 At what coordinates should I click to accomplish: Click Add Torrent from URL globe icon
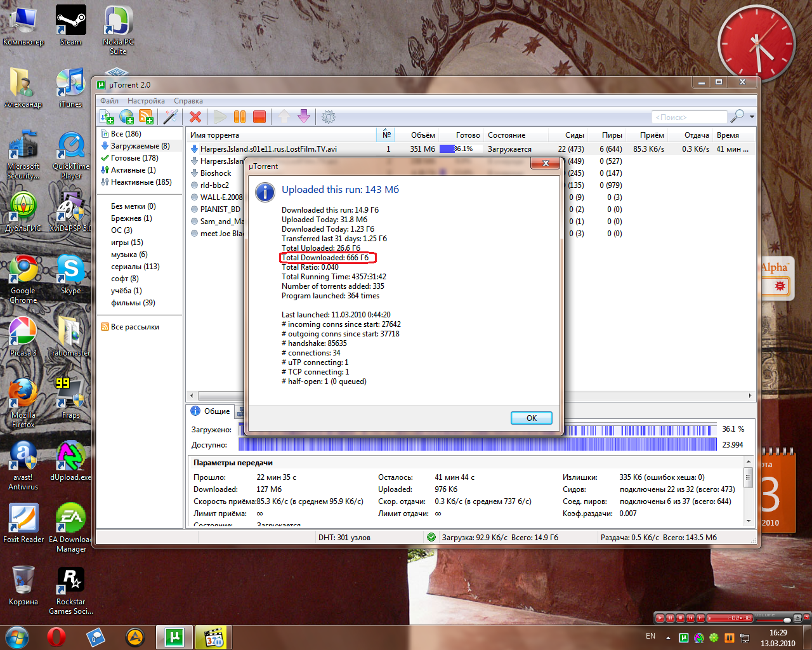[126, 117]
